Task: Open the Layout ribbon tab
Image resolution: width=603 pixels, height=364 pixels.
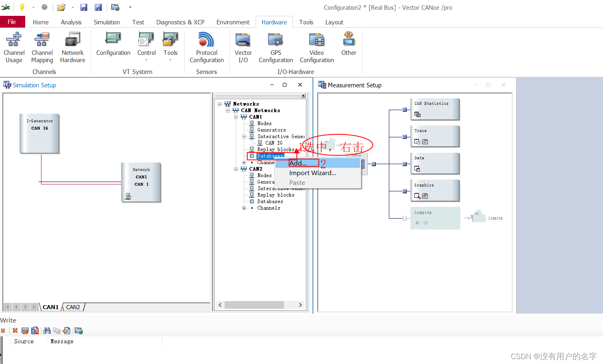Action: click(334, 22)
